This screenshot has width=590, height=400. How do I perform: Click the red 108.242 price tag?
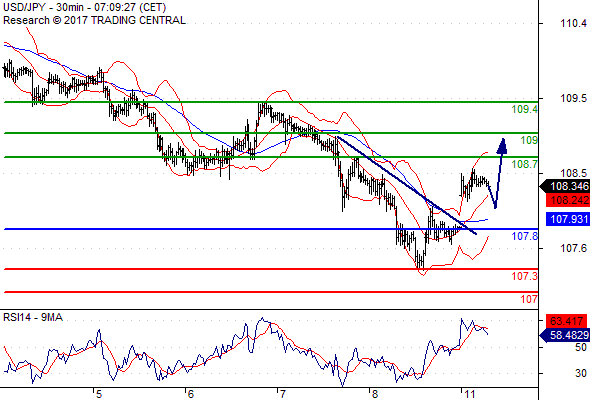coord(568,200)
